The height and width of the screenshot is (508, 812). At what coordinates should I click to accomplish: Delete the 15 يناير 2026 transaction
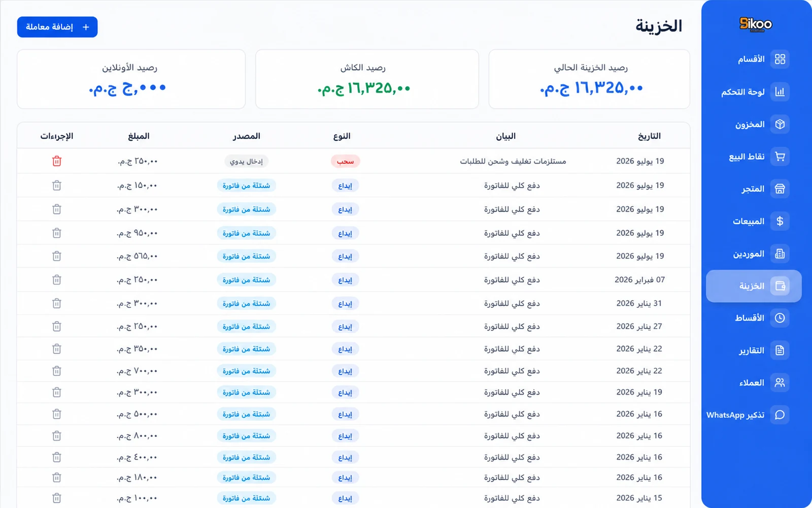tap(57, 498)
